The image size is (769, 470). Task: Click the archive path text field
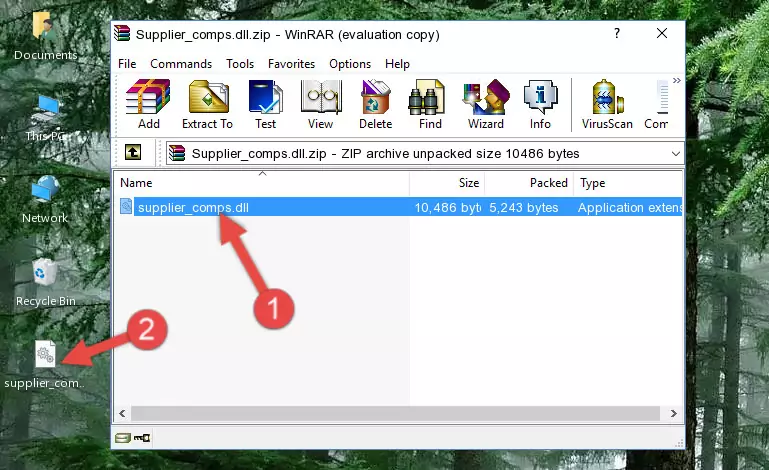[x=425, y=154]
